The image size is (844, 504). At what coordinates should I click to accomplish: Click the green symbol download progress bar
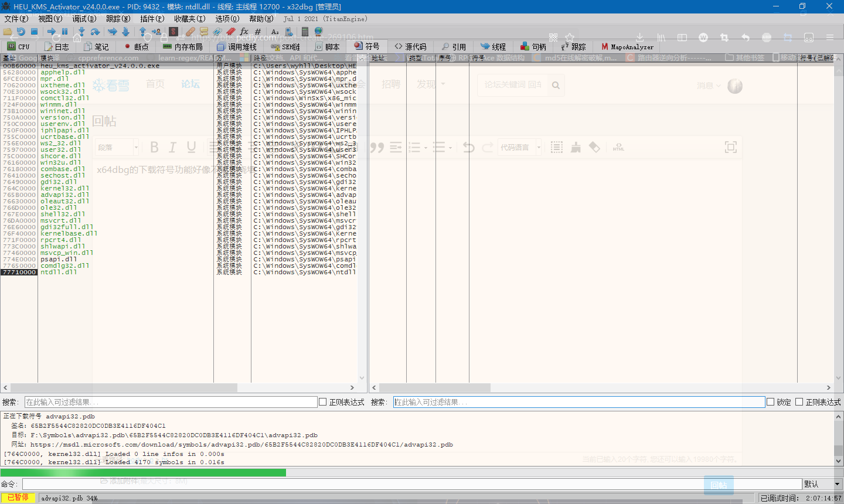(143, 472)
